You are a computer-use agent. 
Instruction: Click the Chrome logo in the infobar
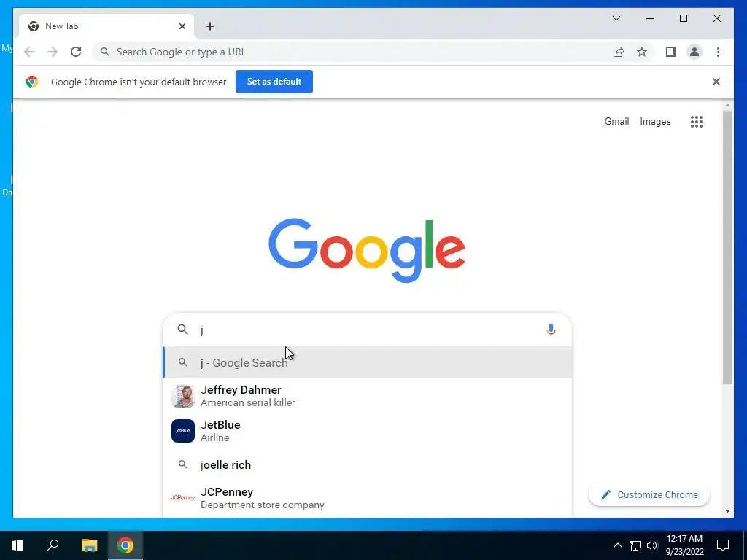[32, 82]
